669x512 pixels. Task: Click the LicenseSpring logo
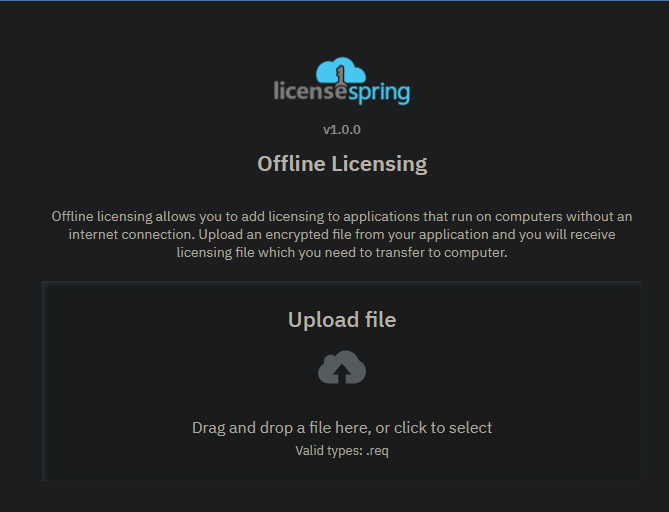point(342,81)
